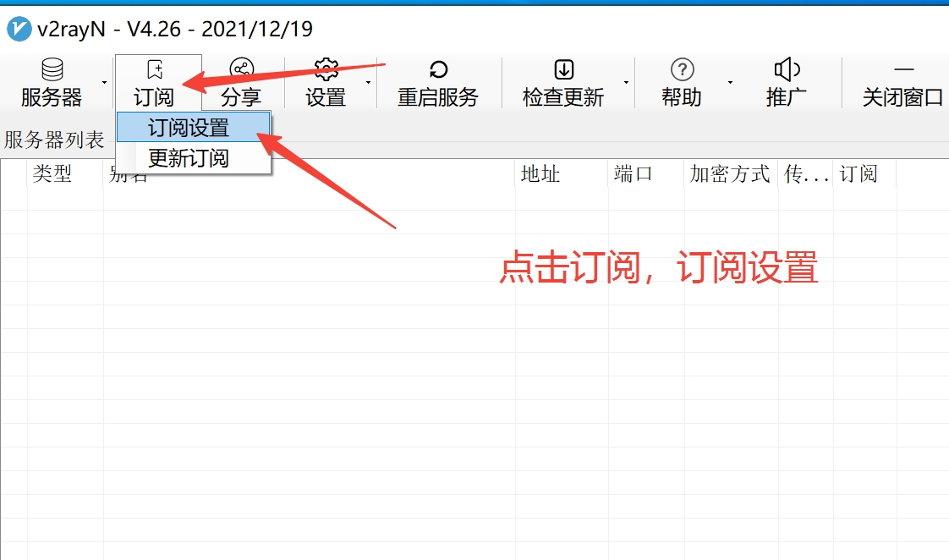Screen dimensions: 949x560
Task: Click the 服务器列表 group label
Action: [54, 140]
